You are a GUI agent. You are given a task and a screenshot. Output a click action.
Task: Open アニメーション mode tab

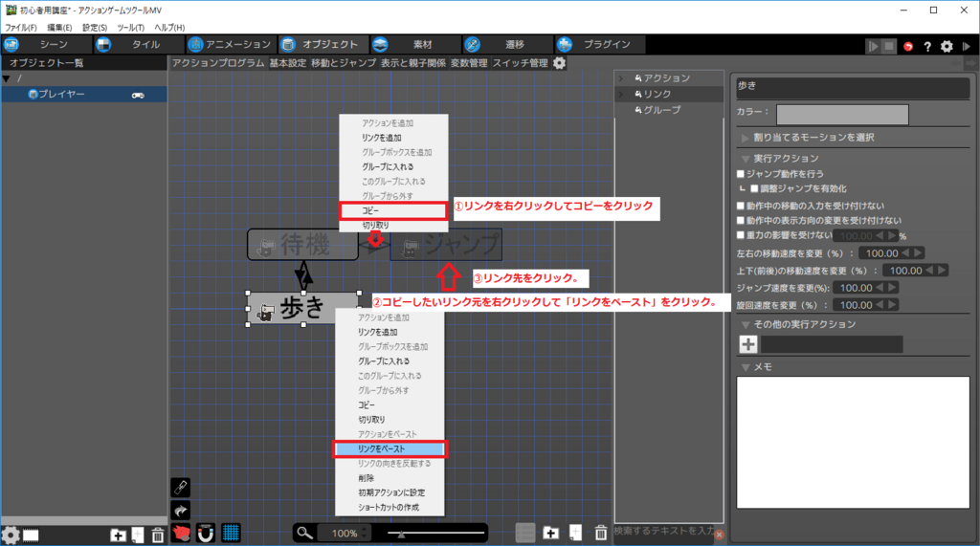point(231,44)
